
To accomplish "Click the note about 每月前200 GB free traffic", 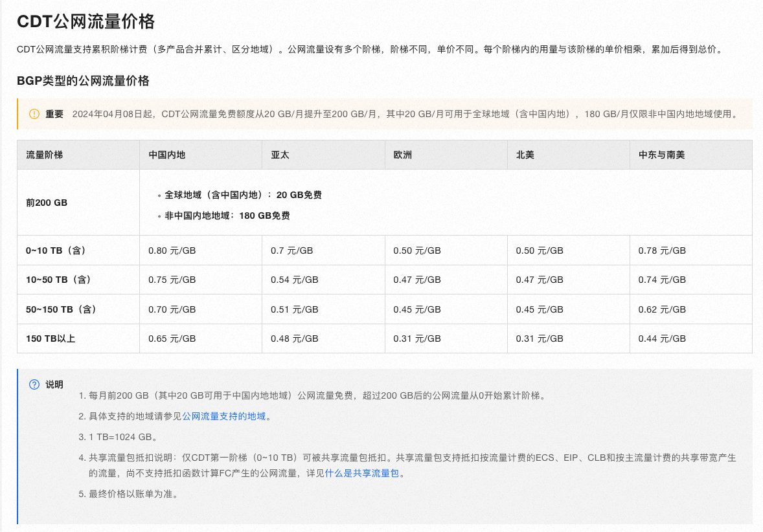I will coord(313,396).
